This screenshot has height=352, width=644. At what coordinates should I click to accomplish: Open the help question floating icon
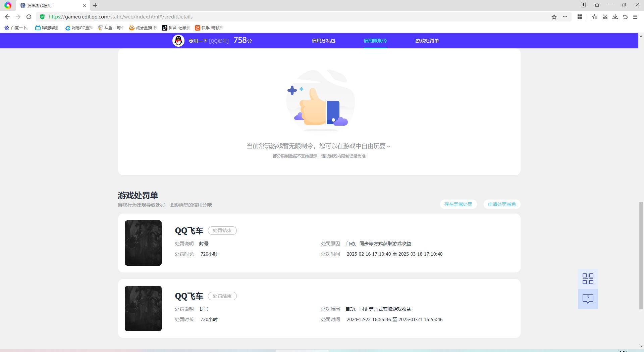click(588, 299)
